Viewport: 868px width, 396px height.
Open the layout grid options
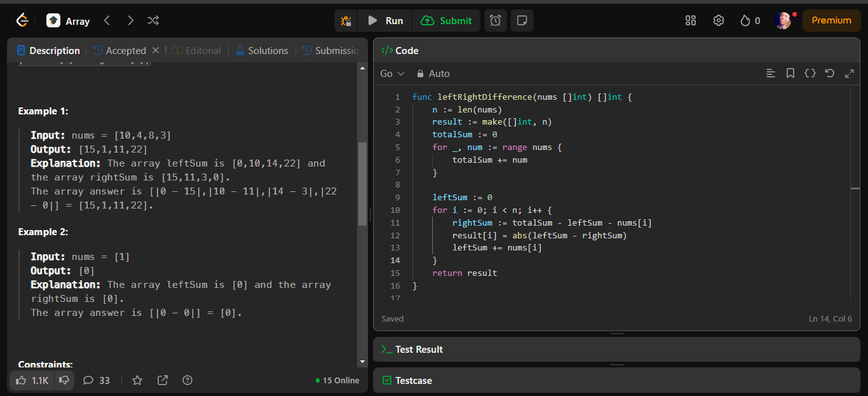point(691,21)
